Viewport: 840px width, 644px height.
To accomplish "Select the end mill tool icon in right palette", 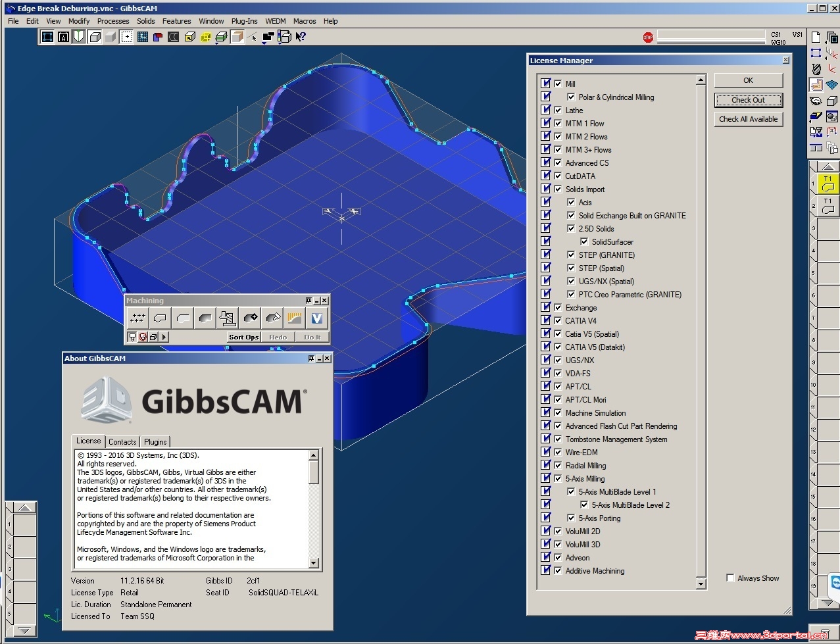I will click(816, 69).
